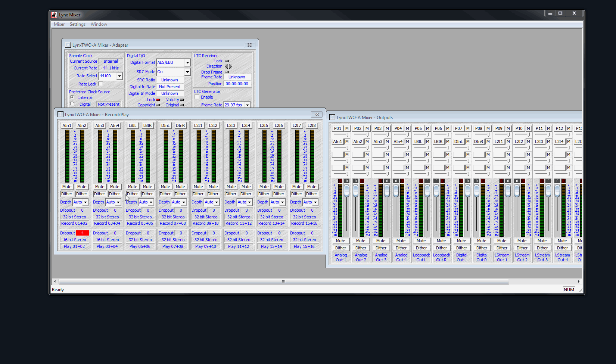The width and height of the screenshot is (616, 364).
Task: Click the P06 source button in Outputs
Action: (438, 128)
